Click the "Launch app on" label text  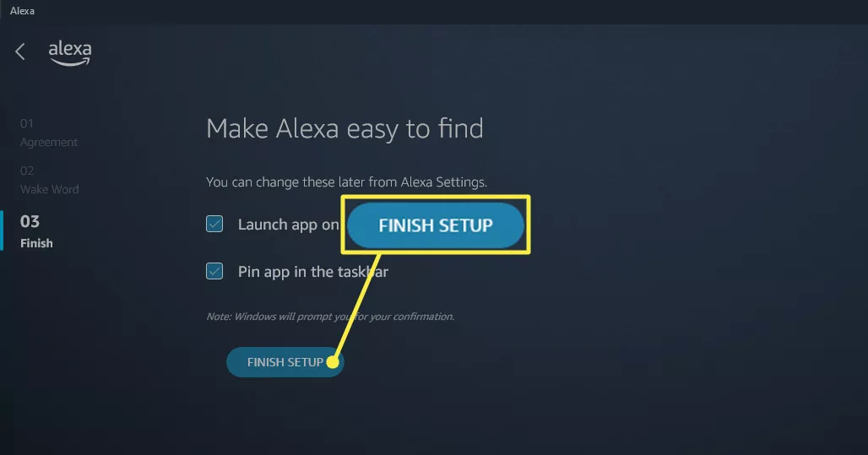289,225
